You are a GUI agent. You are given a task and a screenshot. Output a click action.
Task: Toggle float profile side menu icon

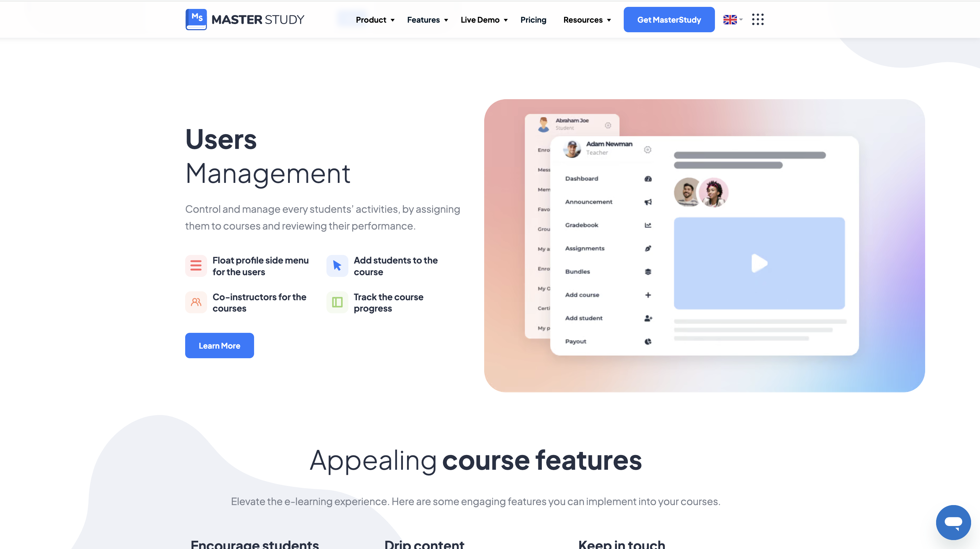click(x=195, y=265)
